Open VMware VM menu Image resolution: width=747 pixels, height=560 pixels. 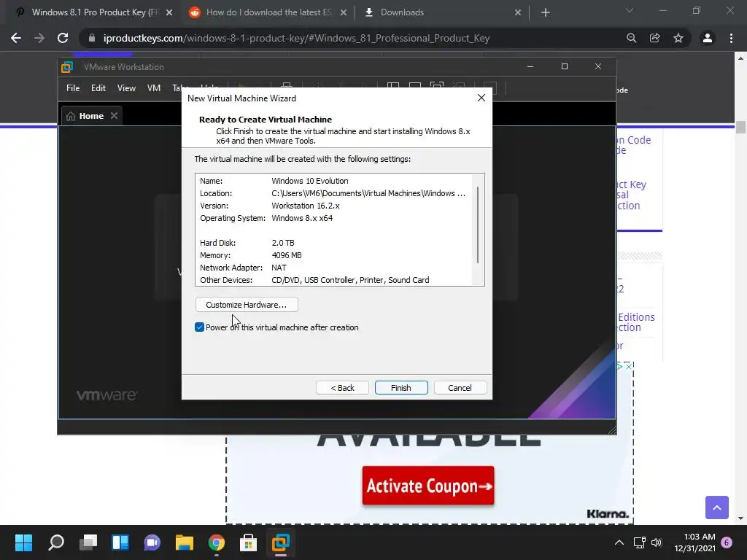coord(154,88)
